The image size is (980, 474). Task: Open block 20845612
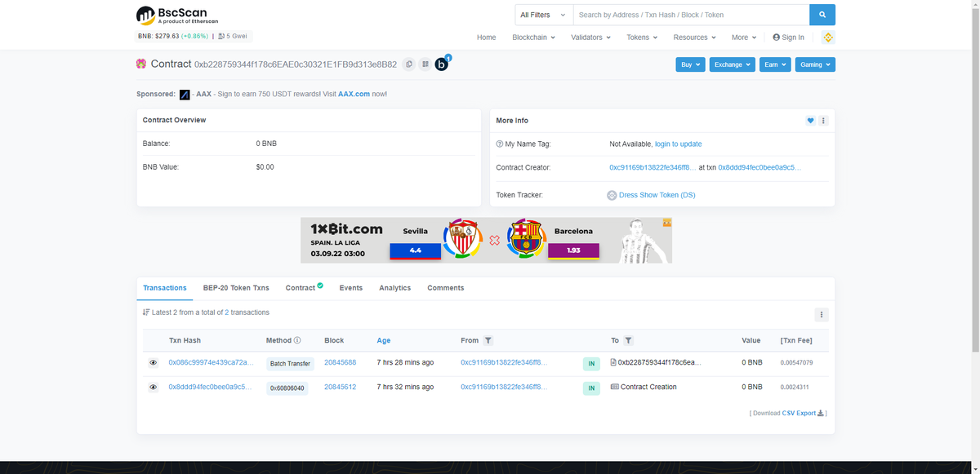(340, 387)
